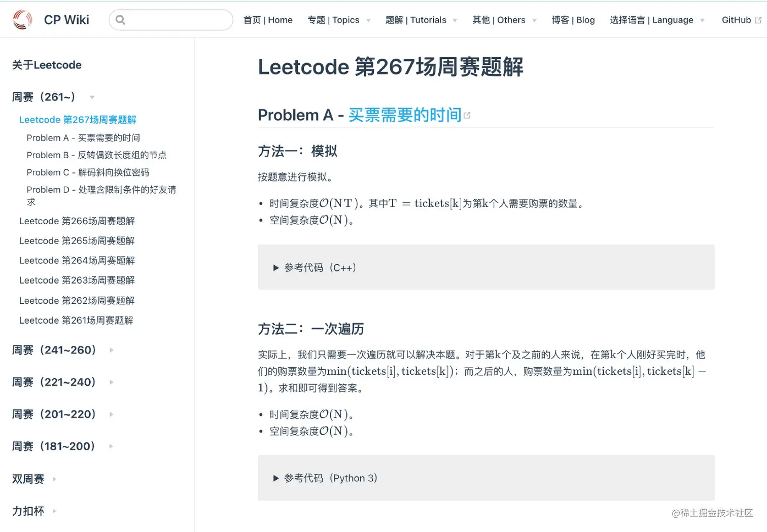The width and height of the screenshot is (767, 532).
Task: Open the CP Wiki site title
Action: (66, 20)
